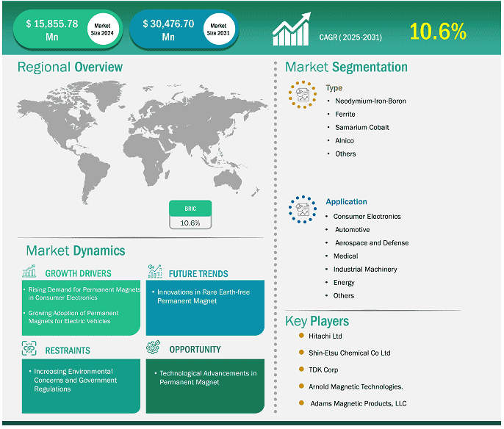Viewport: 504px width, 429px height.
Task: Click the FUTURE TRENDS title
Action: [x=198, y=274]
